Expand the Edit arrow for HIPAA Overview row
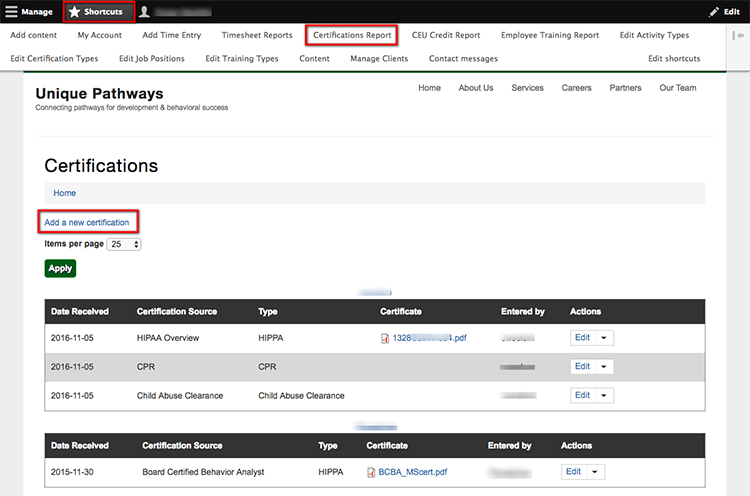 pyautogui.click(x=603, y=338)
